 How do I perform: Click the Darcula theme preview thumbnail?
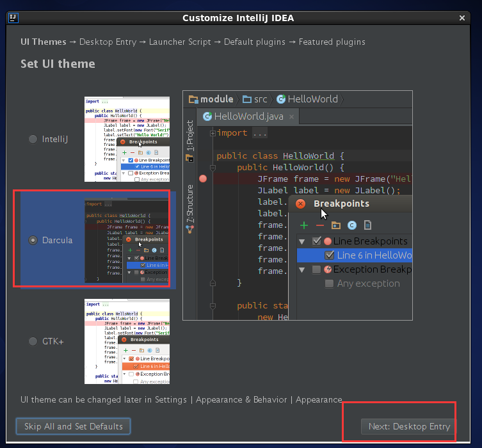click(x=127, y=240)
